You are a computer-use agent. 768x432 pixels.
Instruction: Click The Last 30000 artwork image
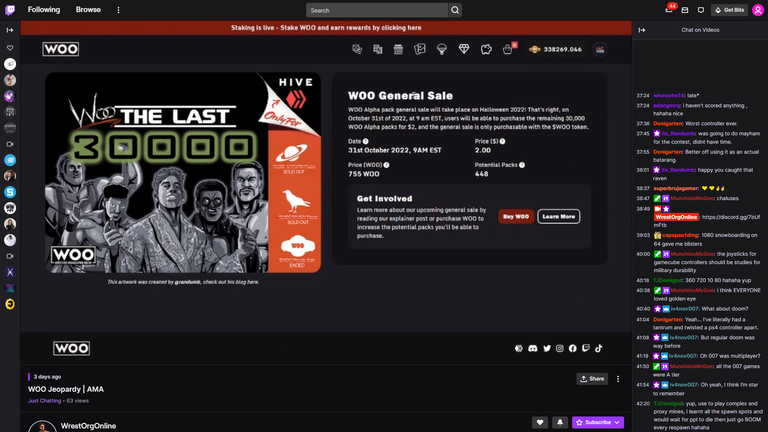183,172
